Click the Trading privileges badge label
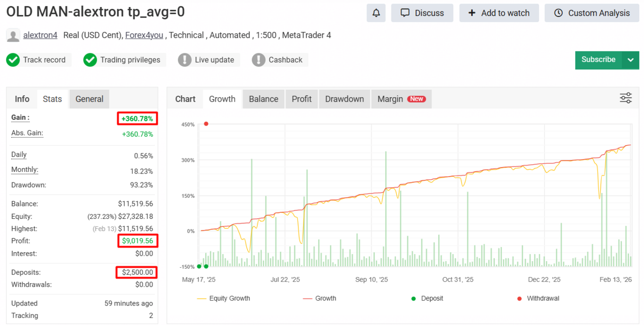Screen dimensions: 644x325 [130, 60]
